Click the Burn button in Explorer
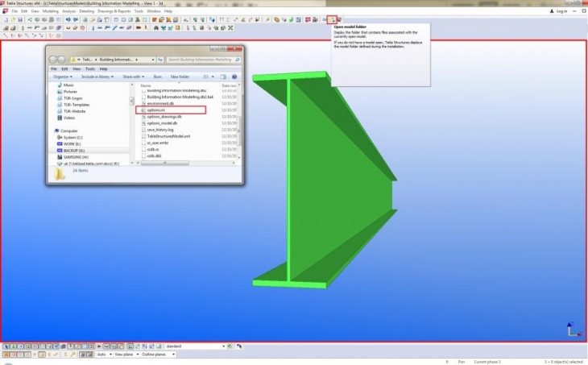The width and height of the screenshot is (588, 365). 158,77
